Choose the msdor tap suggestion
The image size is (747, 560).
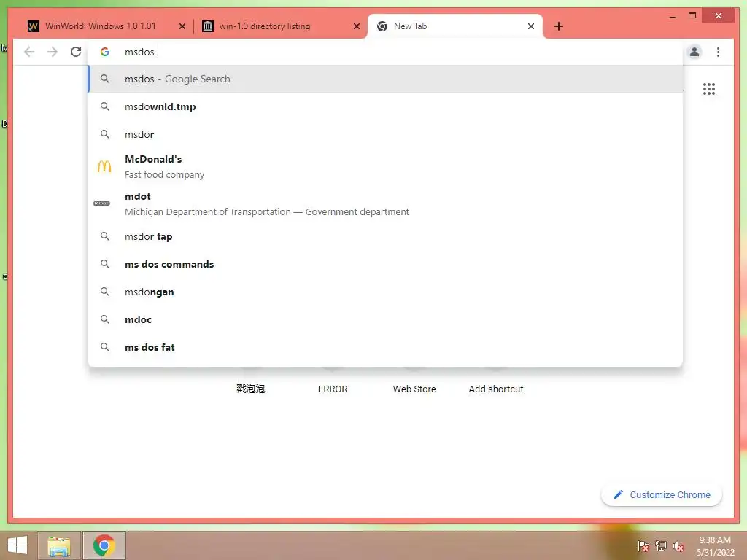point(385,237)
